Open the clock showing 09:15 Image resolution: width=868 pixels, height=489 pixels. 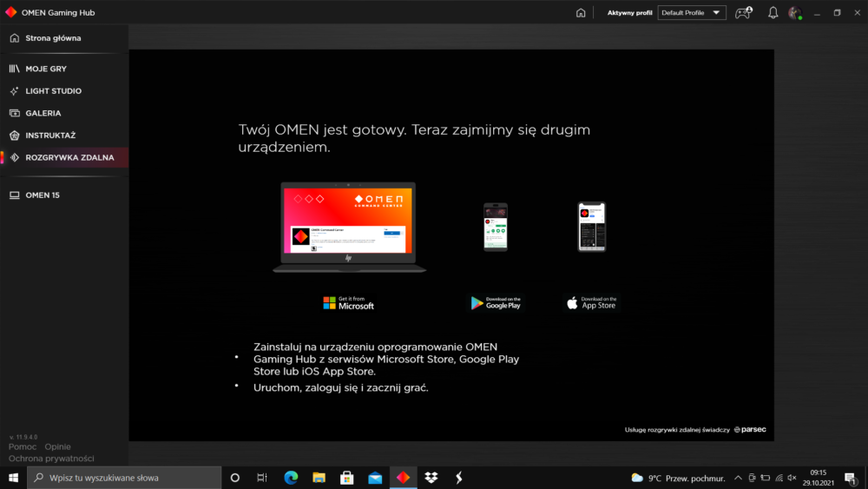[x=819, y=478]
